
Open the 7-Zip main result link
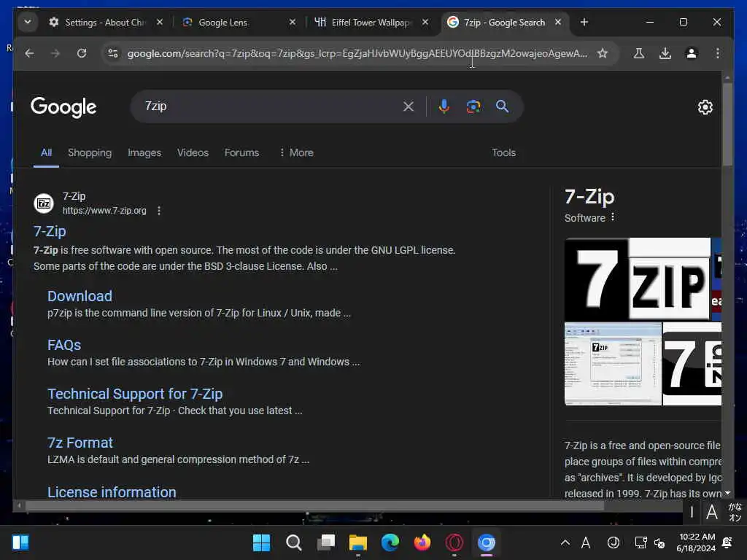tap(50, 231)
